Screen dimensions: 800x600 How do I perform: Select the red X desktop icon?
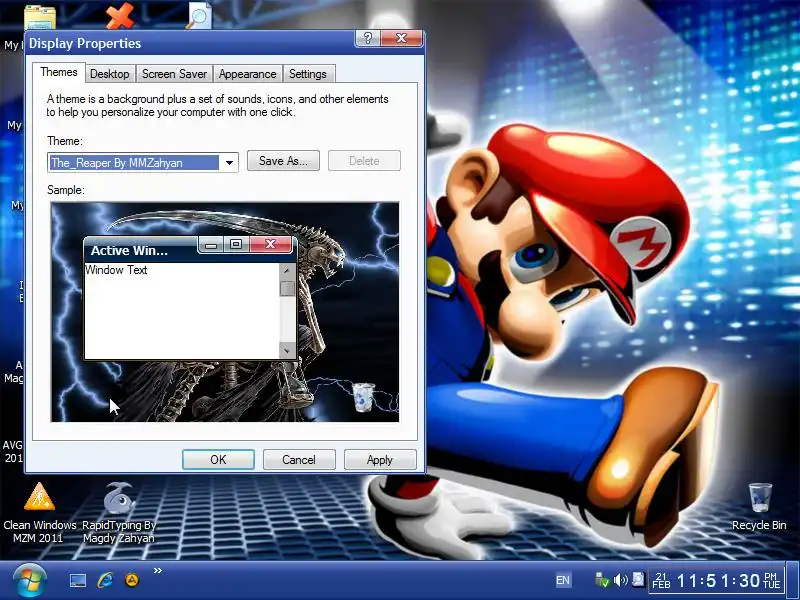click(119, 15)
